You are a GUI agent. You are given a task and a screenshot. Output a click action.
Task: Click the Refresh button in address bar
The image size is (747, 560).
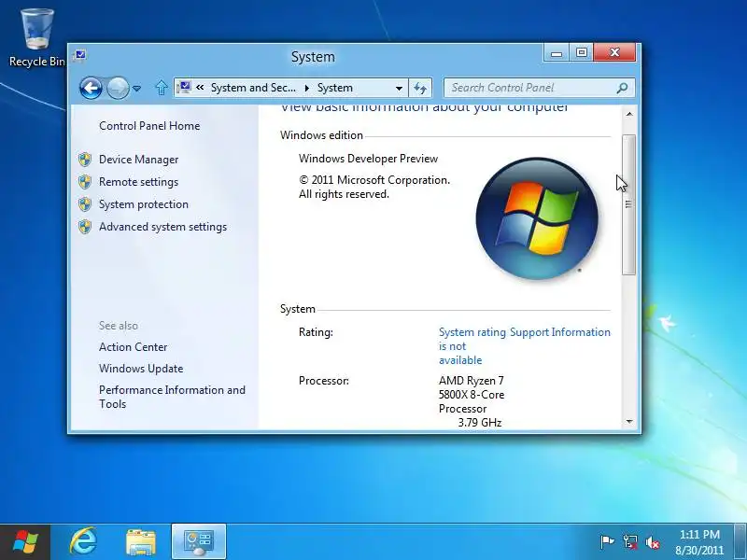420,88
